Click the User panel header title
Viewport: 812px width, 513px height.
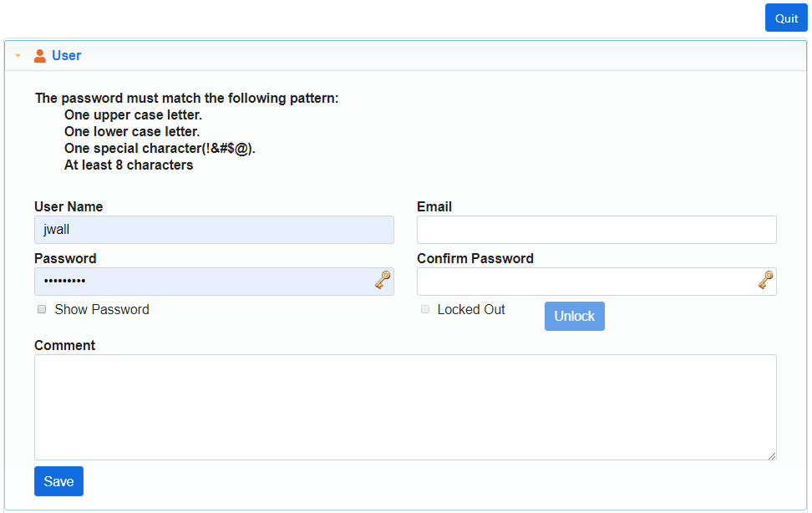tap(66, 56)
